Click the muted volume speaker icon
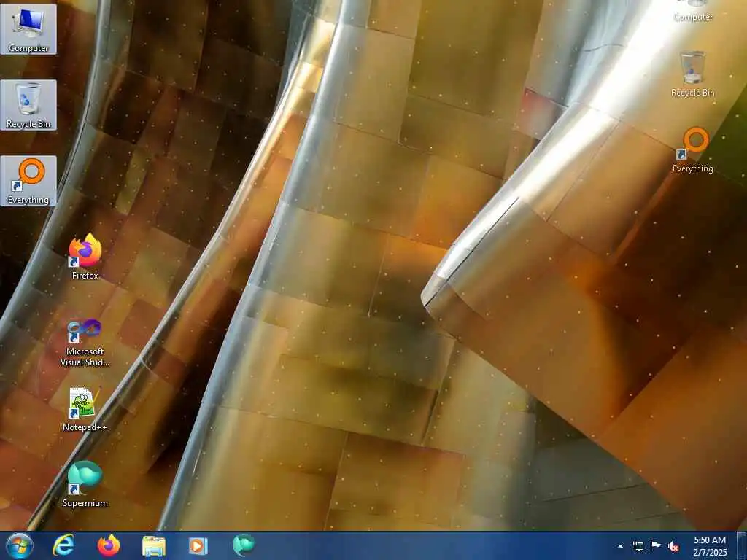Screen dimensions: 747x560 coord(673,547)
